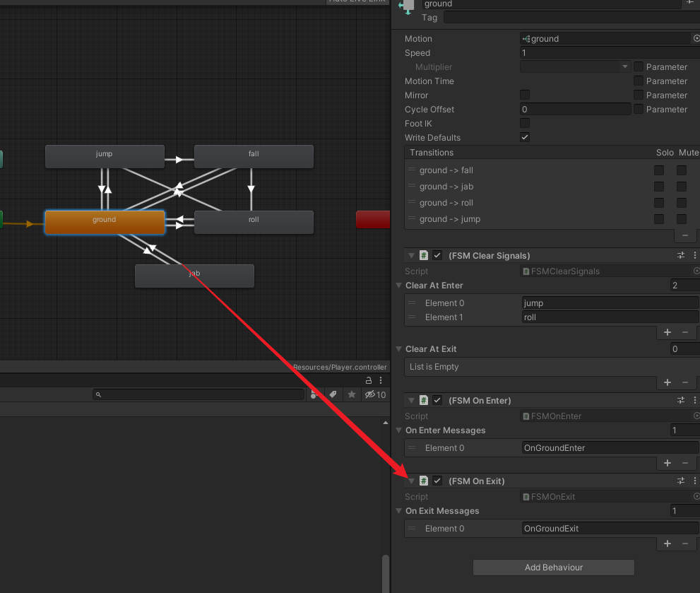
Task: Open FSM On Enter kebab menu
Action: click(694, 400)
